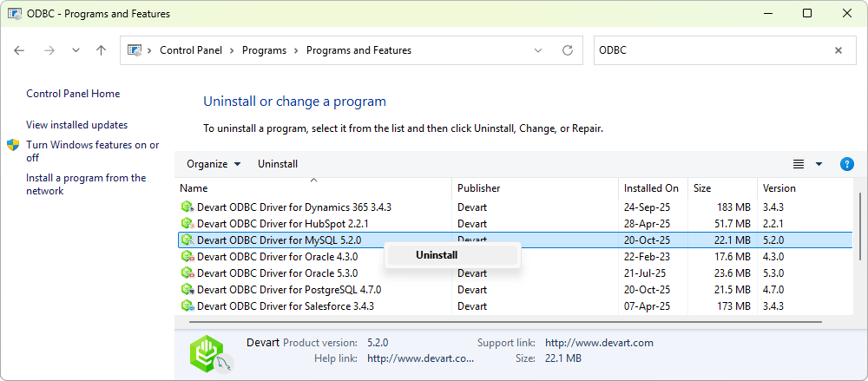Open the Help question mark icon

click(x=846, y=164)
